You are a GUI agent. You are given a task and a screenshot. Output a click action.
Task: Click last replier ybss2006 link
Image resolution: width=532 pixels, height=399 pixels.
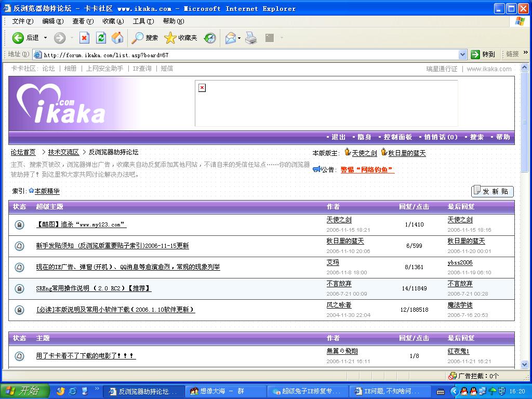coord(460,262)
